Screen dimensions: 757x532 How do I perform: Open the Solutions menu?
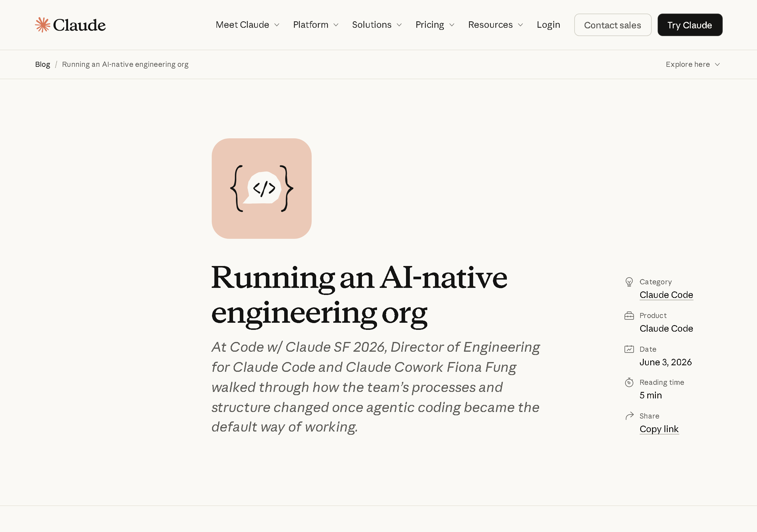coord(377,25)
